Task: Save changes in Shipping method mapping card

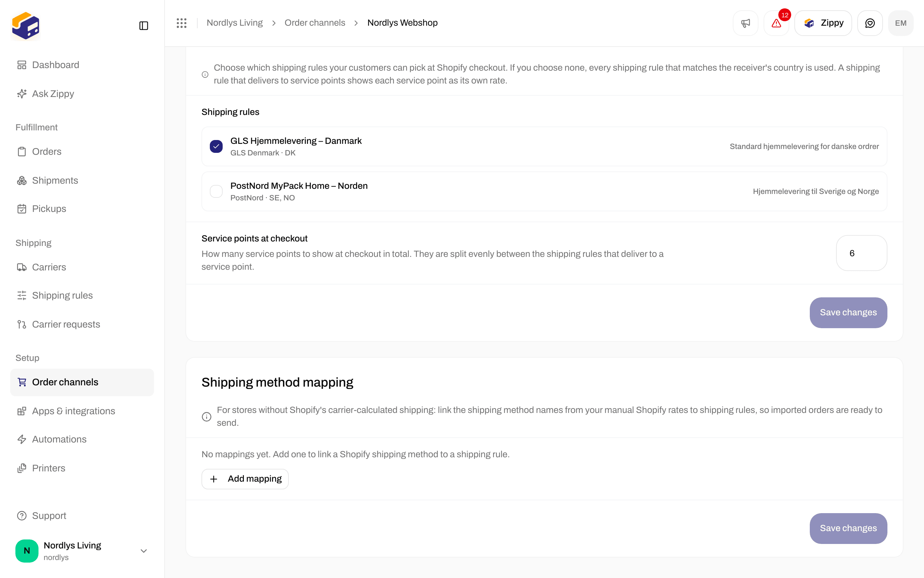Action: point(848,528)
